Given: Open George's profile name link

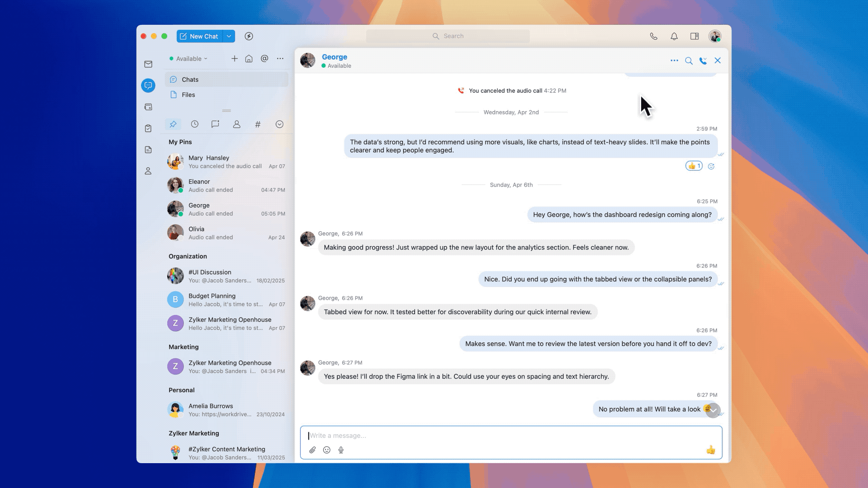Looking at the screenshot, I should 334,57.
